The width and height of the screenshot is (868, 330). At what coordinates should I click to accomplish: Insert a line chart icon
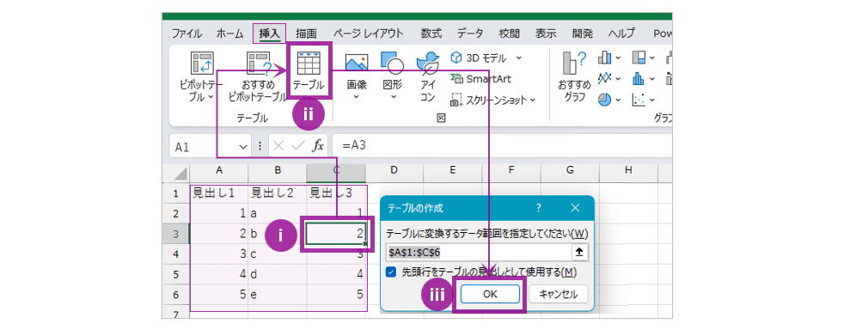(604, 78)
